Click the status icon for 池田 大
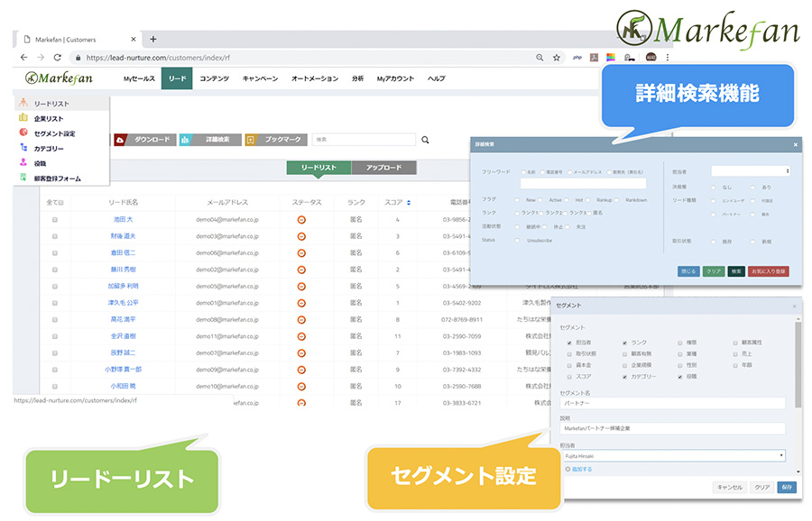812x521 pixels. (x=301, y=219)
